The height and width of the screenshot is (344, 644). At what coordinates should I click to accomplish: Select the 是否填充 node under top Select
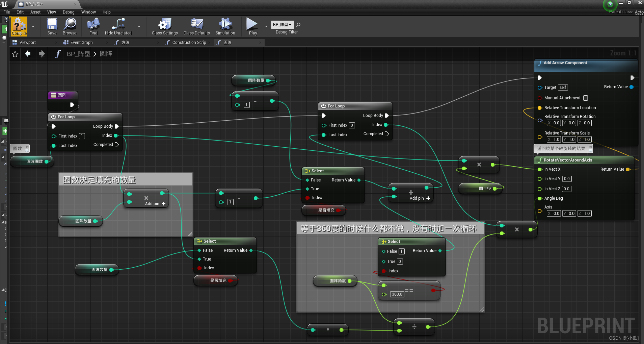324,210
